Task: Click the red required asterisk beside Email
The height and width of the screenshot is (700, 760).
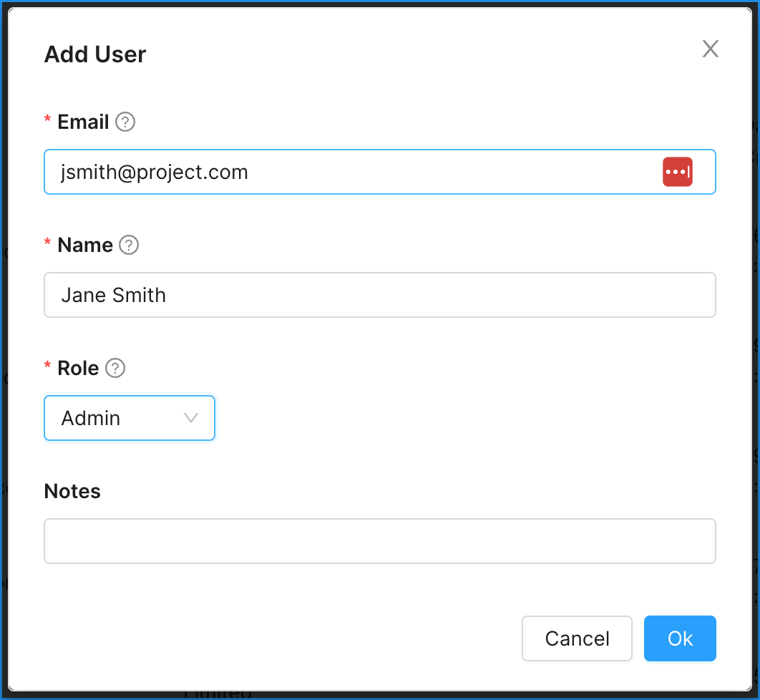Action: coord(47,119)
